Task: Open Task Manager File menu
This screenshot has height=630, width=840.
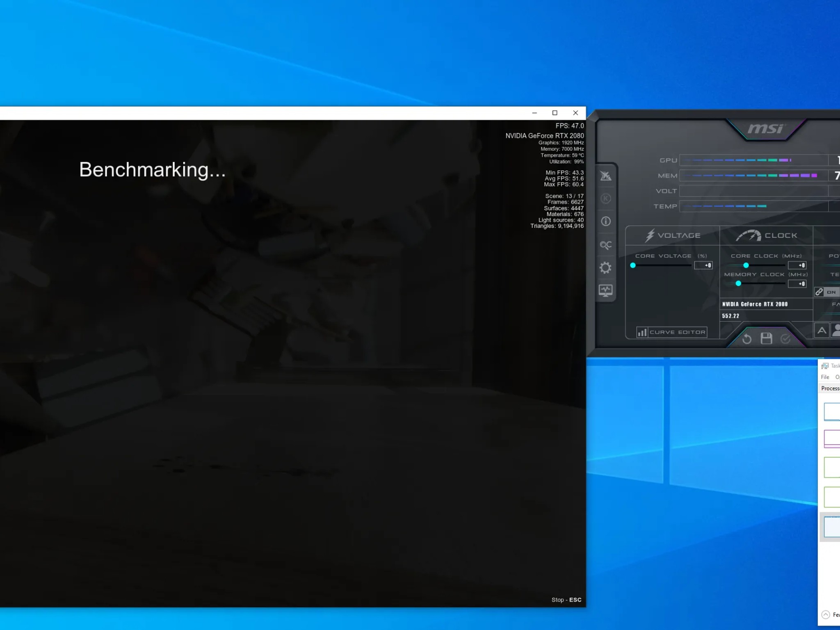Action: point(825,377)
